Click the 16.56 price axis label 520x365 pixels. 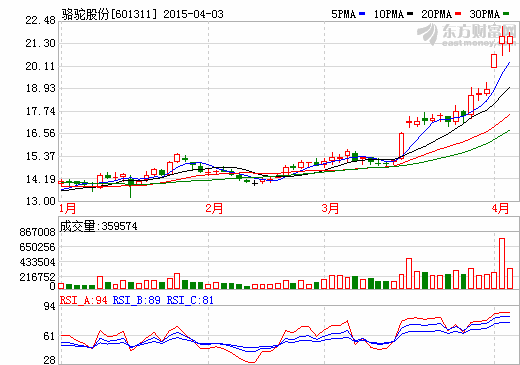click(40, 134)
